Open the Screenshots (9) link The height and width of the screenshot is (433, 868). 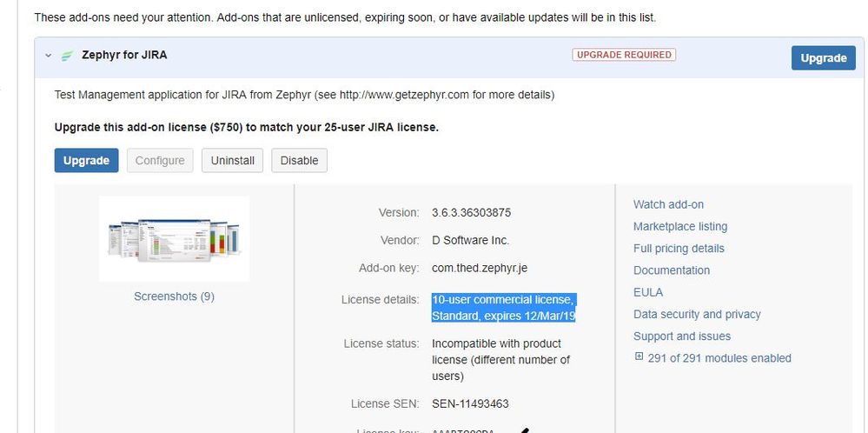click(174, 296)
